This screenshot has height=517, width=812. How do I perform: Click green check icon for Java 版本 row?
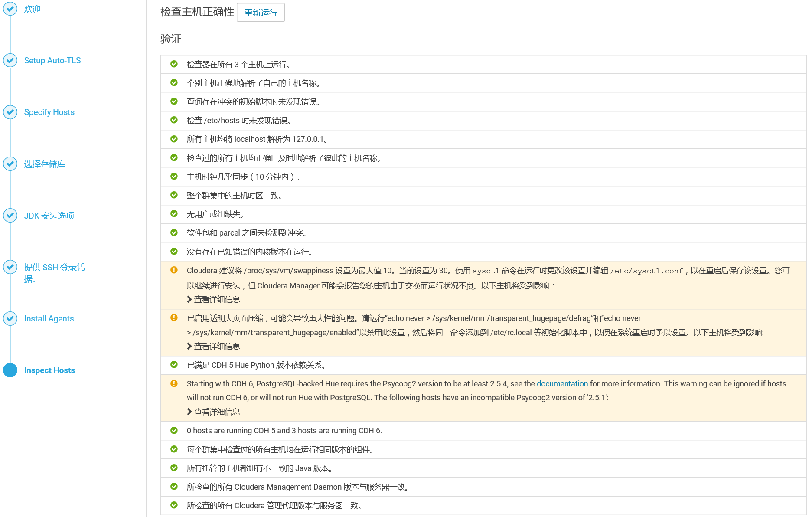[x=174, y=468]
